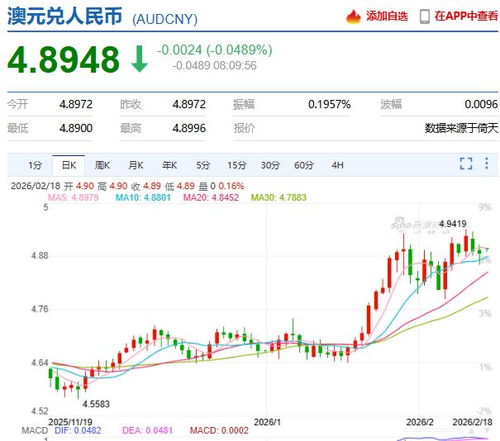
Task: Click the (AUDCNY) symbol code
Action: pos(165,19)
